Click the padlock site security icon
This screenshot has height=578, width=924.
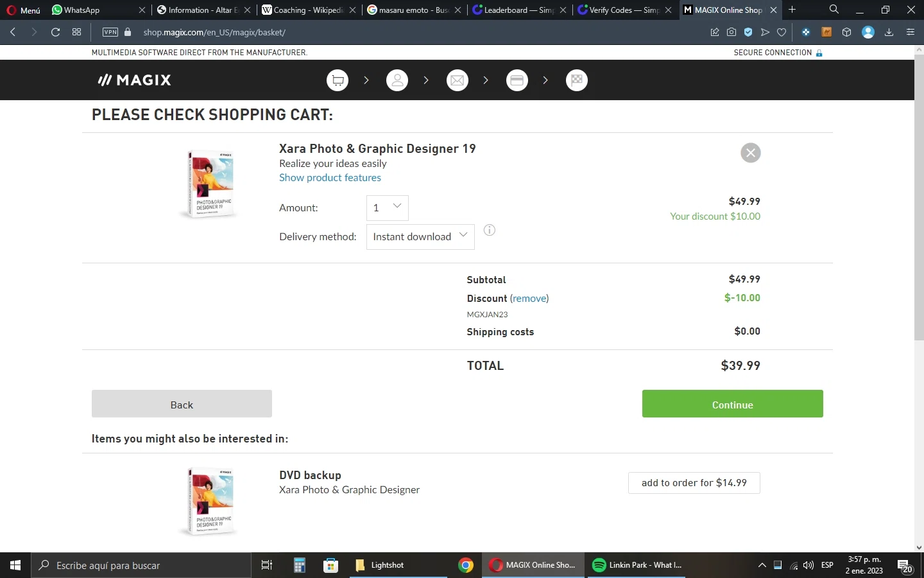point(128,32)
